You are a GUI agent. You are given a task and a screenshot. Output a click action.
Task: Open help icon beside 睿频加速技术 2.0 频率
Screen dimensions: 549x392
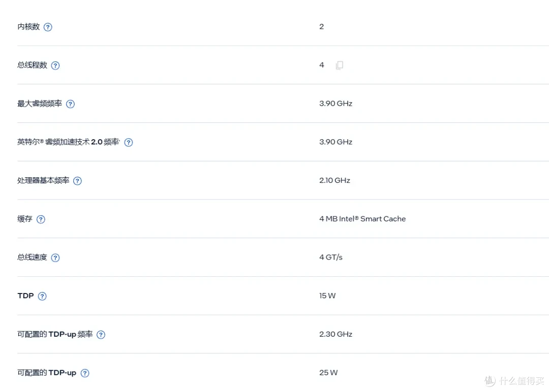(x=129, y=142)
